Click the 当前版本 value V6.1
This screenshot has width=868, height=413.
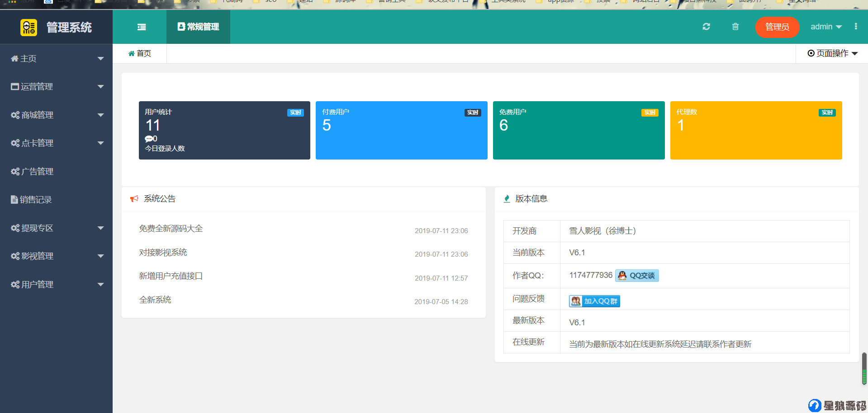pos(577,253)
